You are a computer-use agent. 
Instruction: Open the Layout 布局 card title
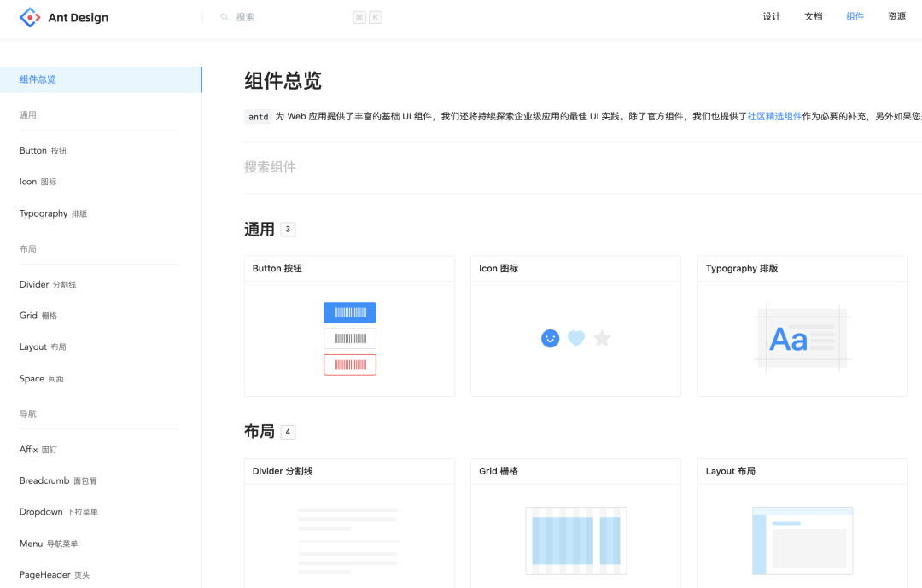pyautogui.click(x=730, y=471)
